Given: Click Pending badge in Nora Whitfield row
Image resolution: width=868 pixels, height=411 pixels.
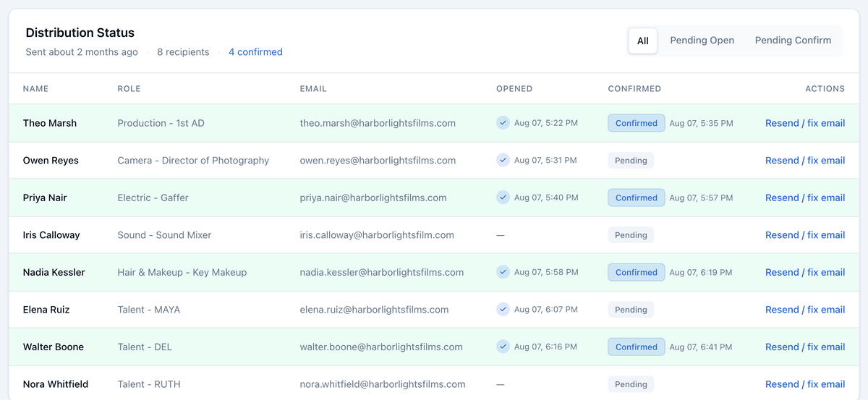Looking at the screenshot, I should pyautogui.click(x=631, y=384).
